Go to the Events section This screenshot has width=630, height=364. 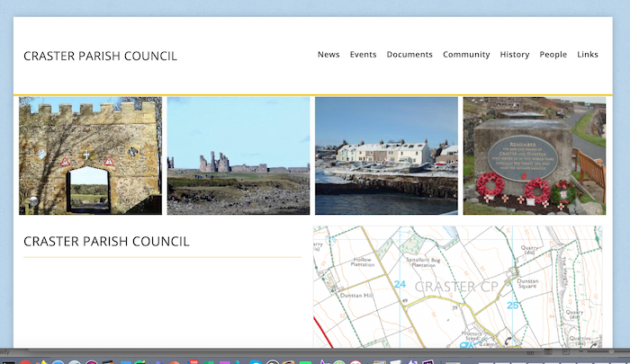coord(363,55)
